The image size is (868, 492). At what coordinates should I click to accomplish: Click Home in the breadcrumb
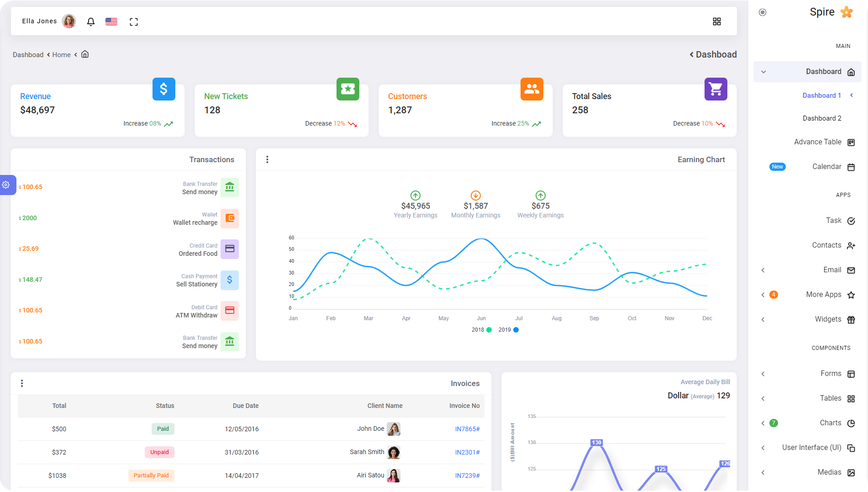(61, 55)
